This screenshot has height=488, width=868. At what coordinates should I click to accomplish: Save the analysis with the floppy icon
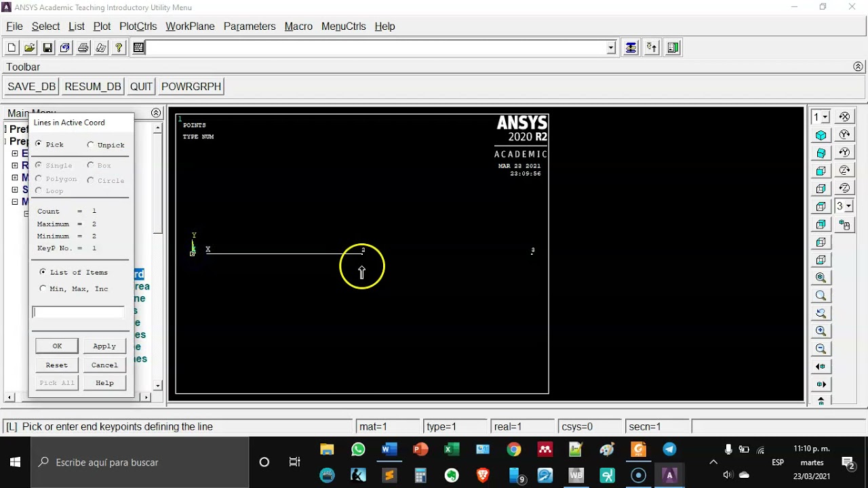click(x=47, y=47)
